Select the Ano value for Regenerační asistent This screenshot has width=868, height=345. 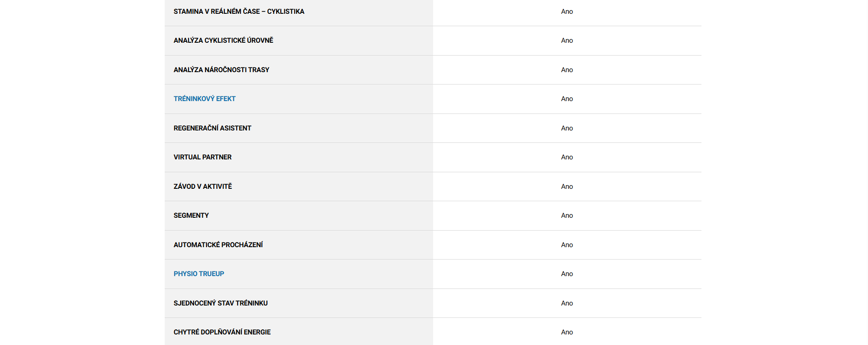pos(567,128)
